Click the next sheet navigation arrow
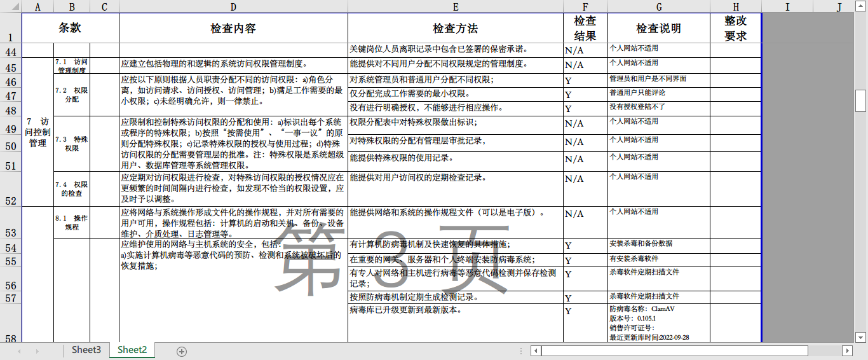The height and width of the screenshot is (360, 868). click(37, 351)
